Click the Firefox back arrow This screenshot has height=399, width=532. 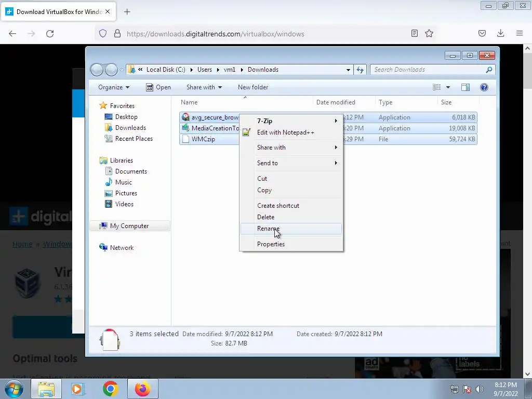pyautogui.click(x=12, y=34)
